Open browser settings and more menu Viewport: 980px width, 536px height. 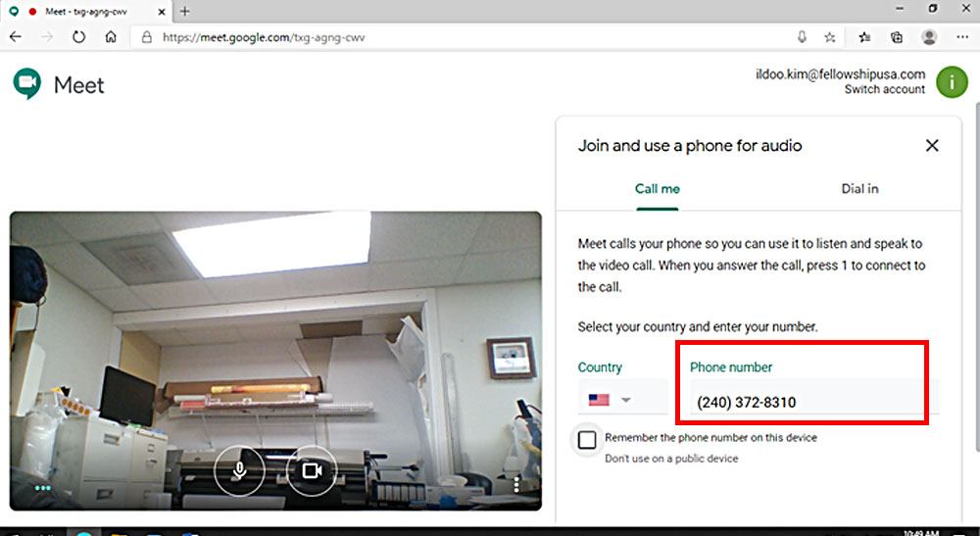coord(962,37)
